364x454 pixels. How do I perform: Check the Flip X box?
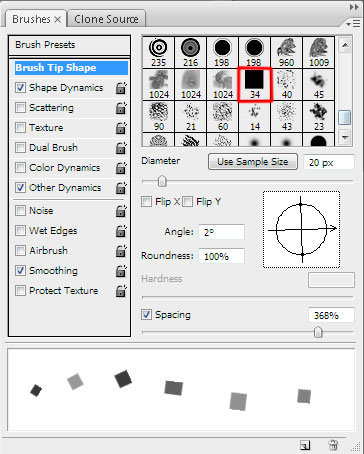(146, 202)
